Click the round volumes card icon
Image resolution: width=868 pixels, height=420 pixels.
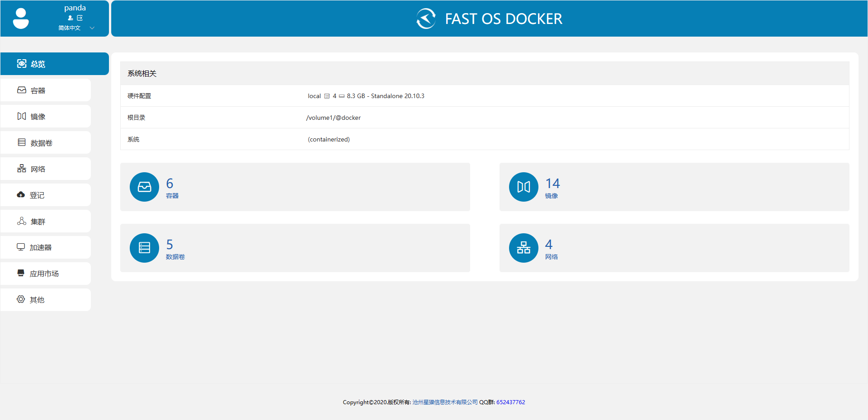pyautogui.click(x=144, y=248)
